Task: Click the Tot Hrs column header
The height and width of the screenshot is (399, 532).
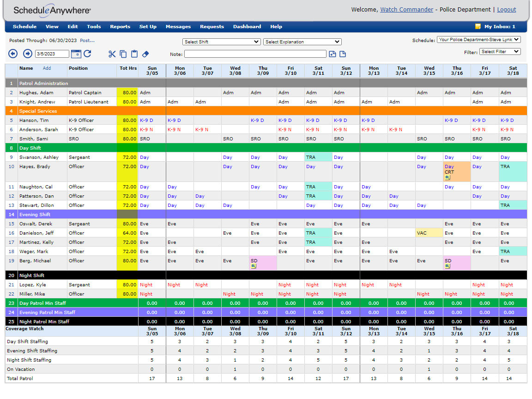Action: (128, 68)
